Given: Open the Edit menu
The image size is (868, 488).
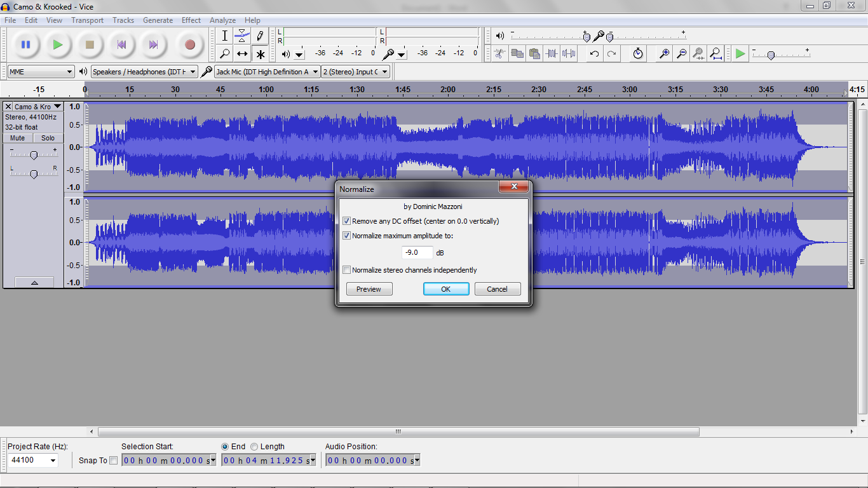Looking at the screenshot, I should pos(31,20).
